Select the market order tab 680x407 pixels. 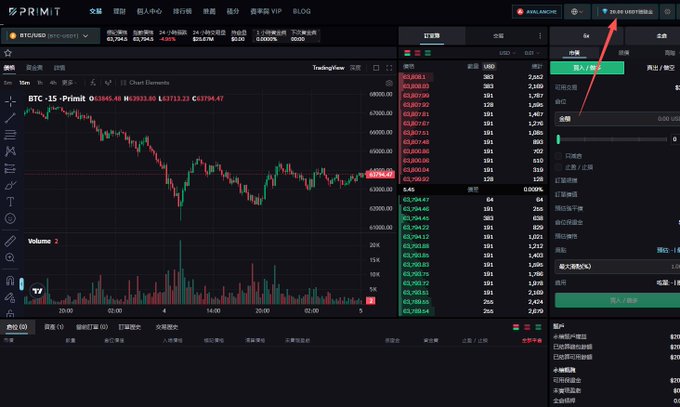click(x=574, y=53)
